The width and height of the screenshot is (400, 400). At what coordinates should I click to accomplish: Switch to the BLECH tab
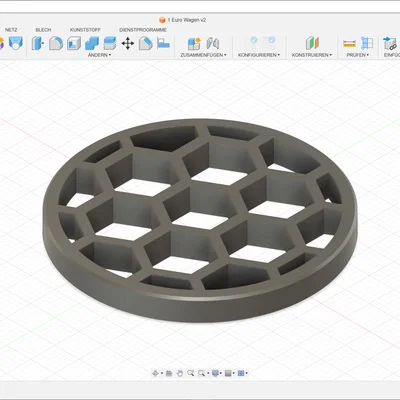(43, 30)
